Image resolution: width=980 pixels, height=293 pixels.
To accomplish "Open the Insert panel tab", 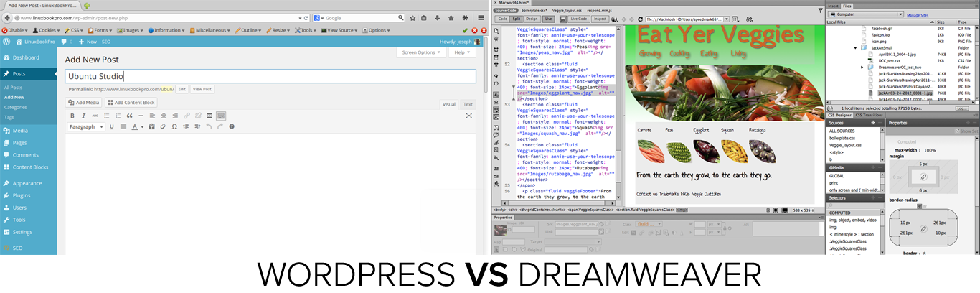I will tap(833, 6).
